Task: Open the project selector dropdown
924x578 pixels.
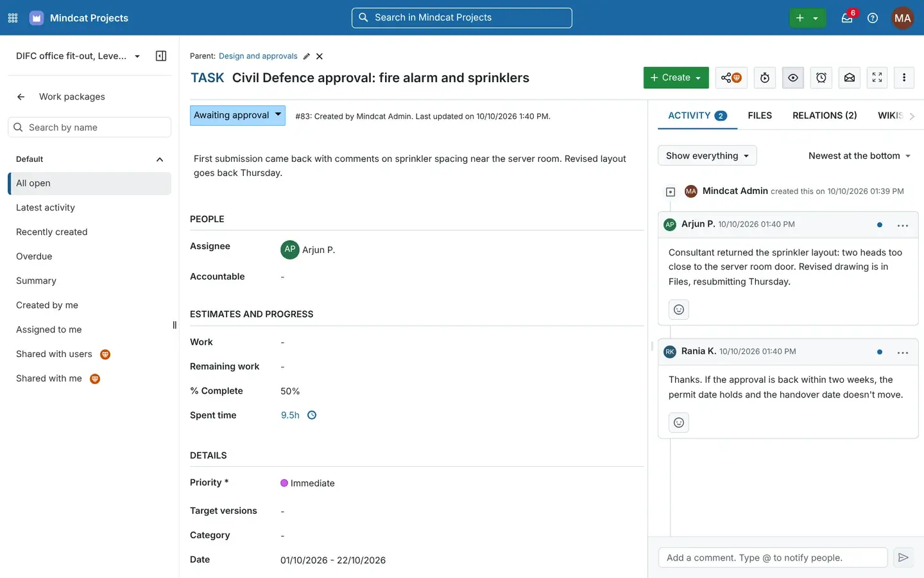Action: tap(78, 56)
